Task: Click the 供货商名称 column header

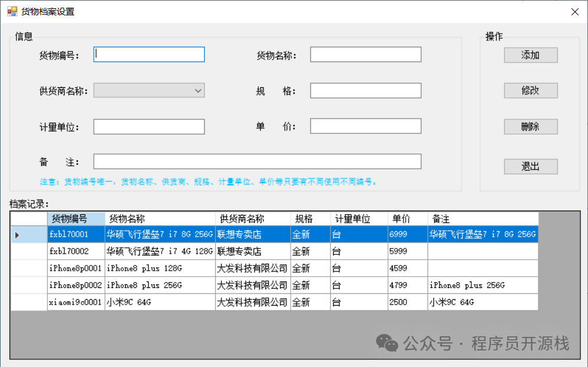Action: tap(252, 219)
